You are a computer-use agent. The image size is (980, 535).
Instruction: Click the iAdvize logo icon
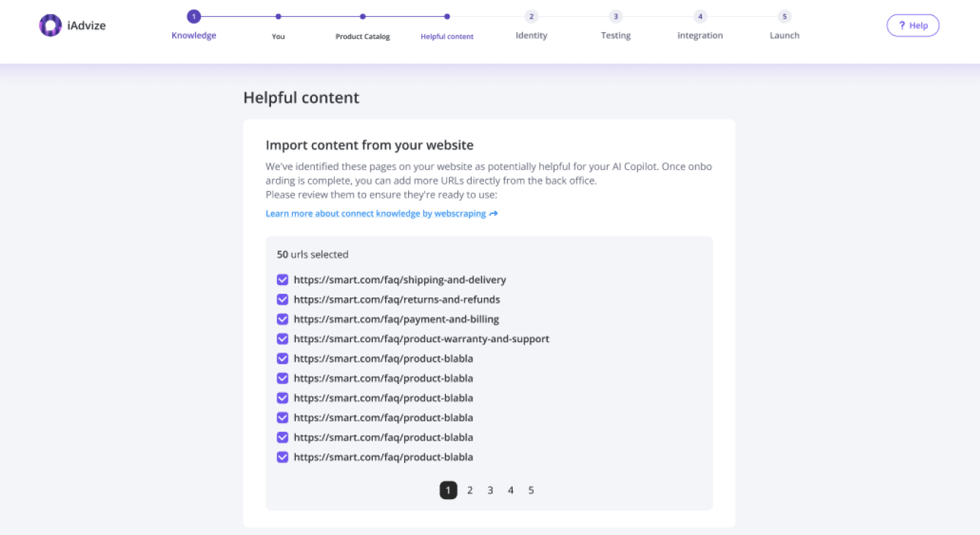51,26
